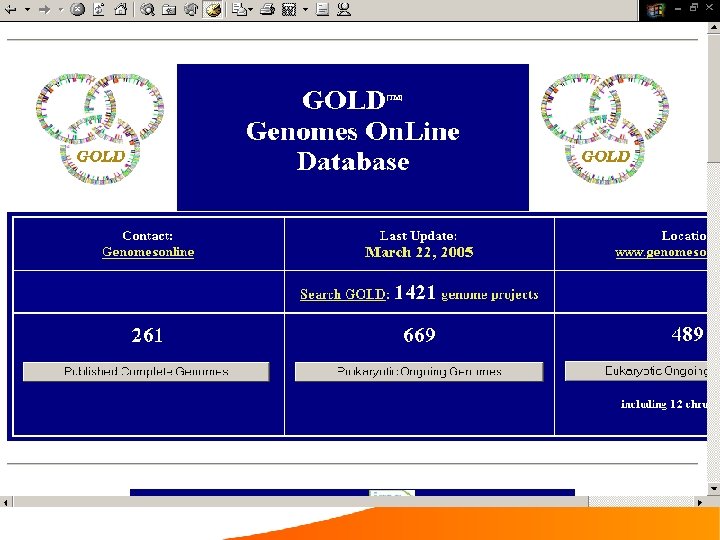Open the Back button history dropdown
Viewport: 720px width, 540px height.
coord(28,9)
